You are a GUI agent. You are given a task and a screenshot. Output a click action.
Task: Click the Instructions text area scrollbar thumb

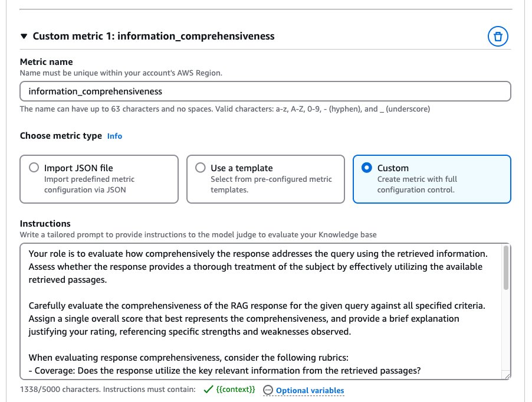tap(506, 268)
